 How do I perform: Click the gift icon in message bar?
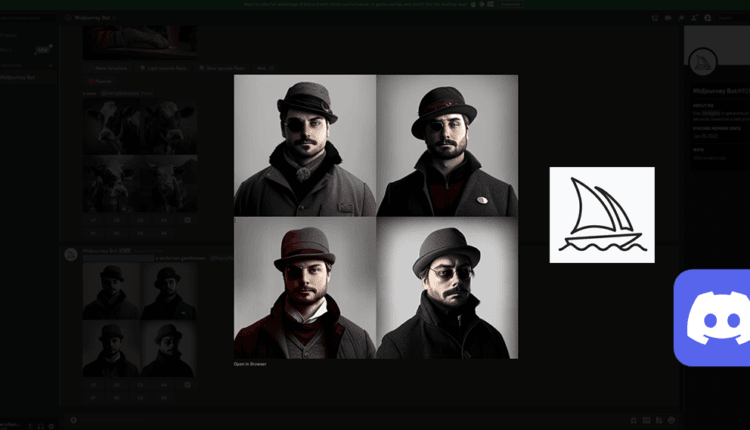[x=634, y=420]
